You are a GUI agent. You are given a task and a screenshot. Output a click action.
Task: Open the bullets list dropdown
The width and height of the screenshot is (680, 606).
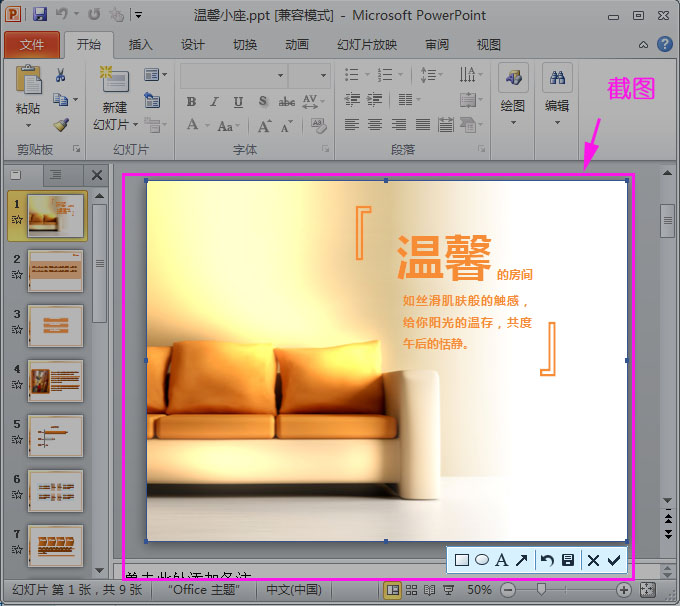click(x=367, y=75)
